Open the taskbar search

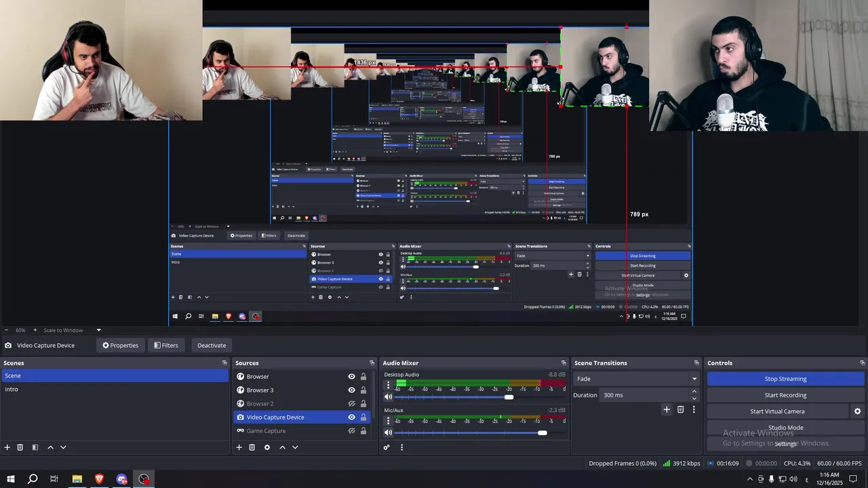32,479
